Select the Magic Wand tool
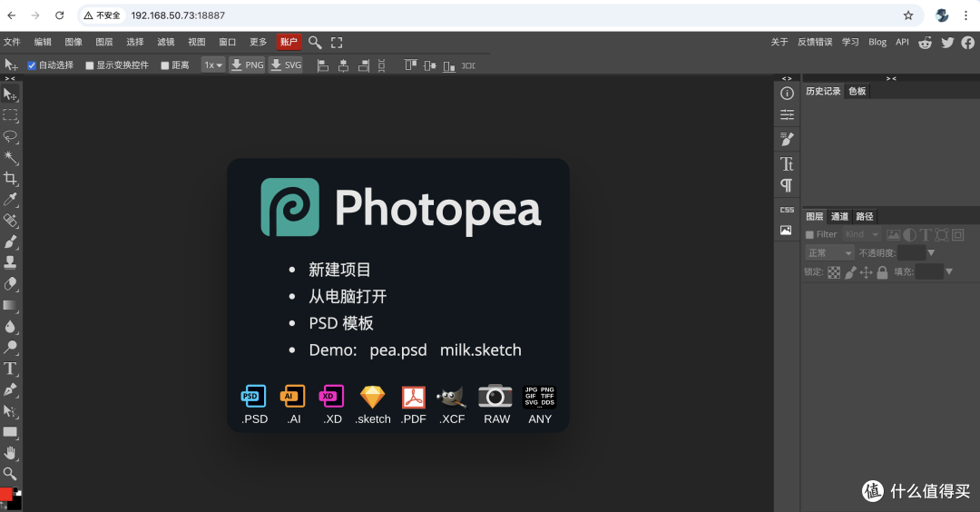Screen dimensions: 980x512 [10, 158]
